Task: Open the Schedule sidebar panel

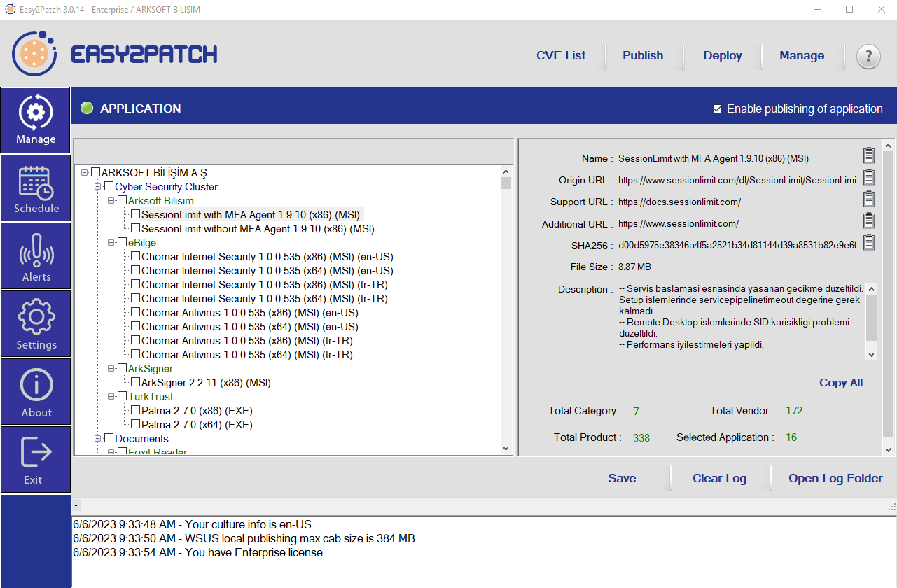Action: point(36,188)
